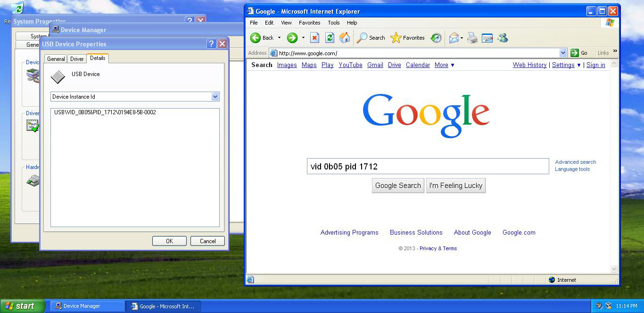644x313 pixels.
Task: Click the Go button beside address bar
Action: tap(579, 53)
